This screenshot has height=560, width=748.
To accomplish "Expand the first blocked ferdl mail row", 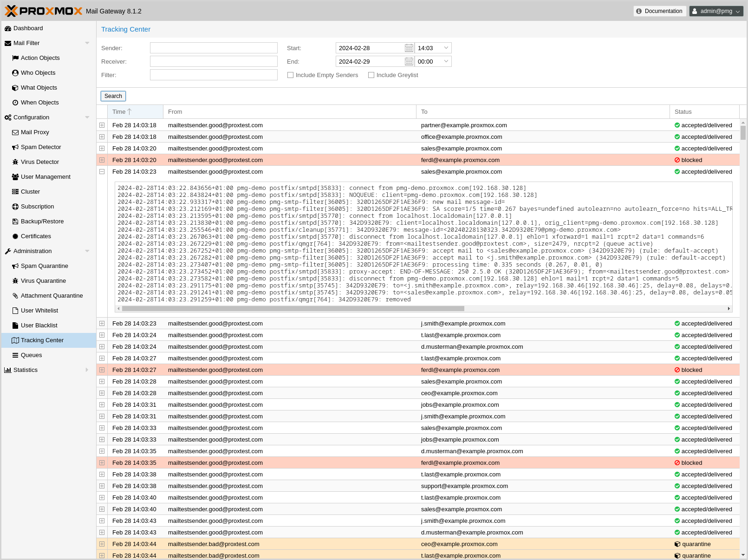I will coord(102,160).
